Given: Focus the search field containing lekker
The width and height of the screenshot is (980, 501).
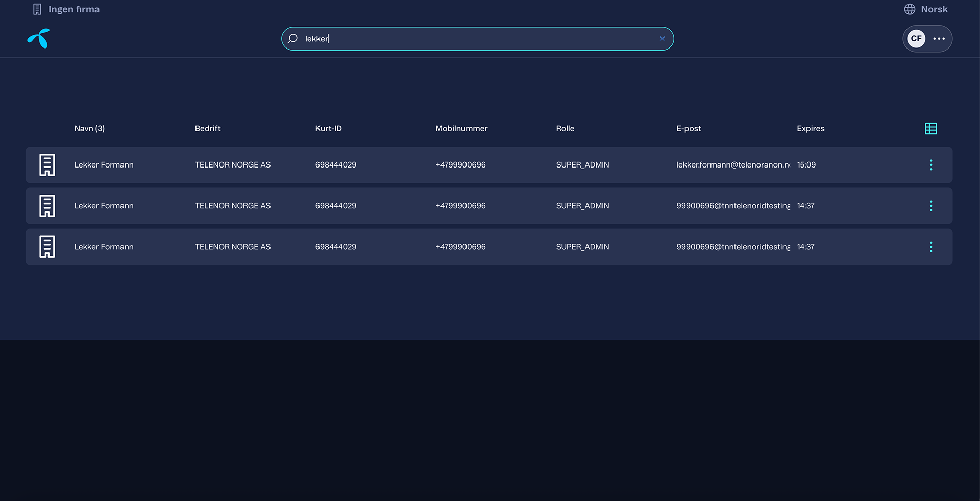Looking at the screenshot, I should (x=477, y=38).
